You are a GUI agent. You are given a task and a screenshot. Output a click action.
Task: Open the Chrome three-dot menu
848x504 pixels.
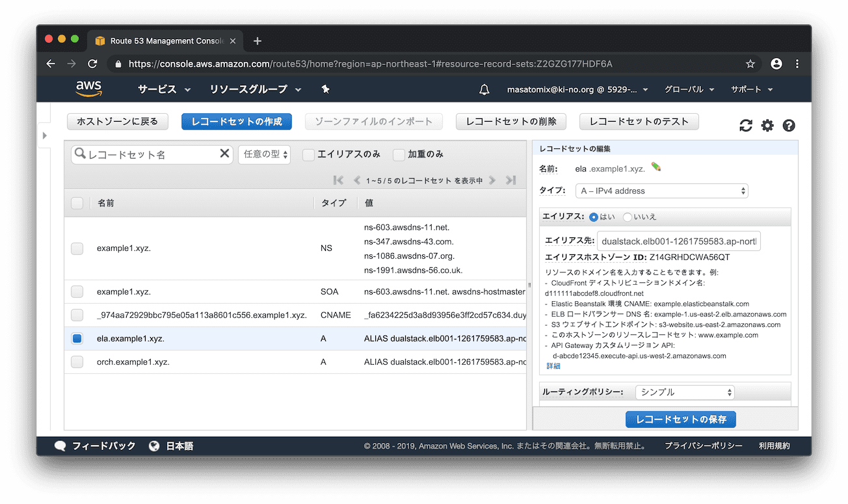pos(797,64)
